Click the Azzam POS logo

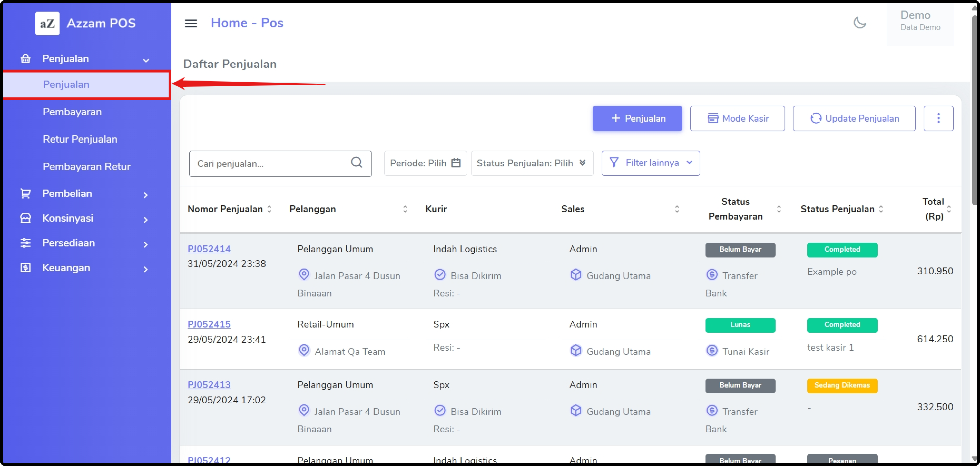(48, 23)
